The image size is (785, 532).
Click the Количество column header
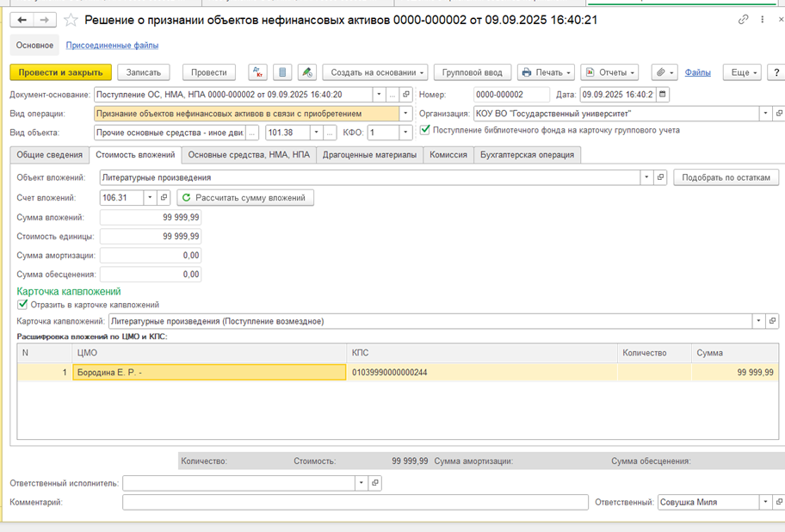[x=654, y=353]
